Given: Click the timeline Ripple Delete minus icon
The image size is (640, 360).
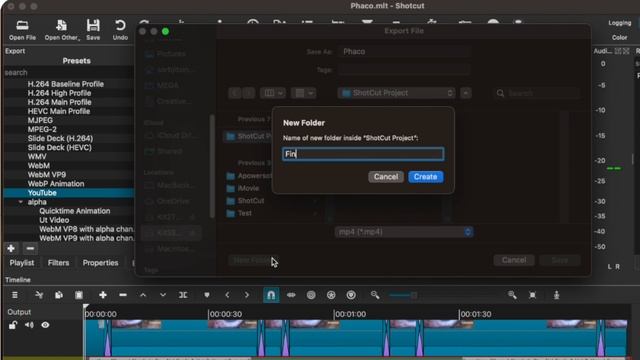Looking at the screenshot, I should pos(123,295).
